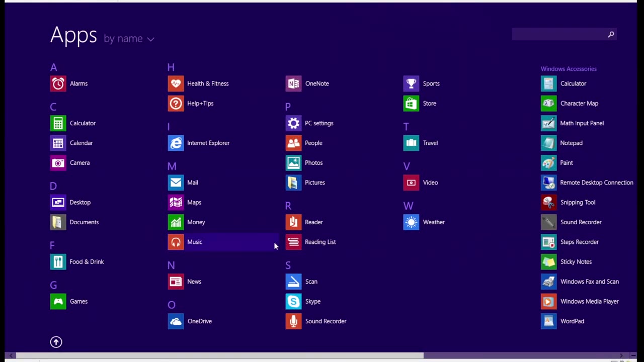Launch the Maps app

[x=176, y=202]
